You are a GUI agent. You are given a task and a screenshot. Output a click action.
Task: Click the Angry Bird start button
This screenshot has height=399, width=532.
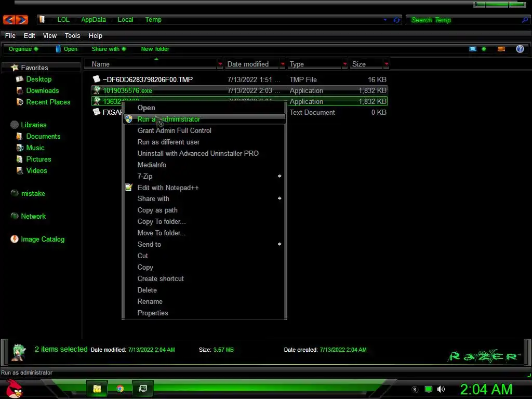(x=14, y=389)
